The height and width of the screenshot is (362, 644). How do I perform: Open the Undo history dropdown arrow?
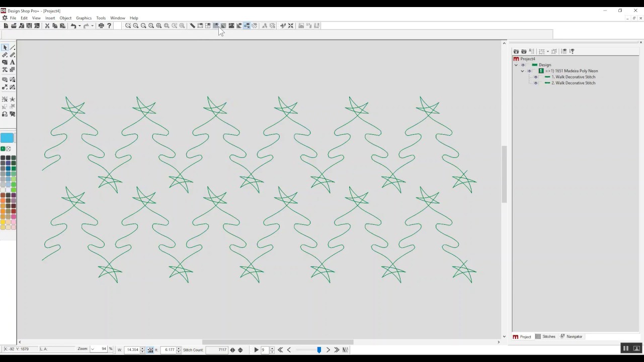(79, 26)
